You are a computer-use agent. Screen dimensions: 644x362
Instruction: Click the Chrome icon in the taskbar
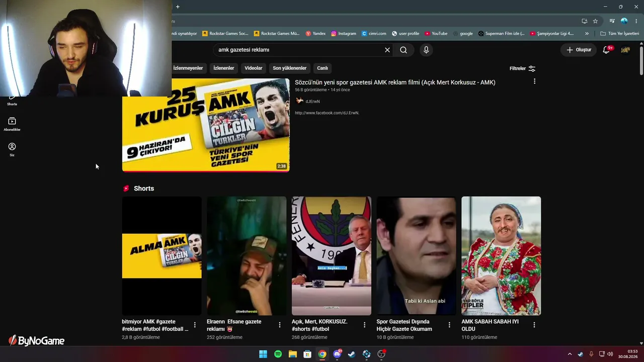(323, 354)
